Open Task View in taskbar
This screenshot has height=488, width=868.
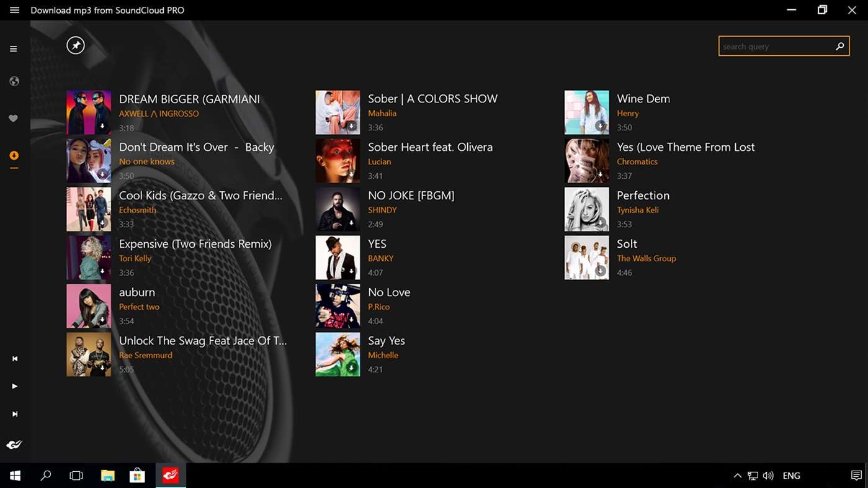pos(76,476)
